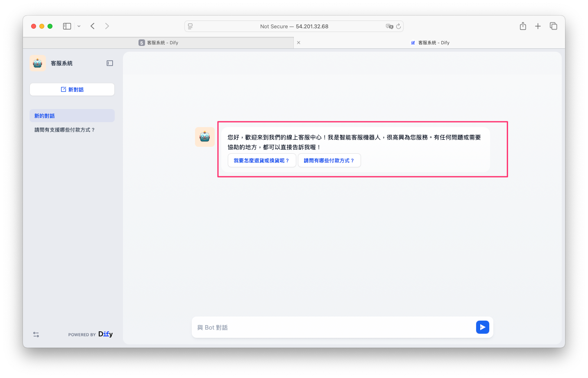Switch to the pinned 客服系統 - Dify left tab
The height and width of the screenshot is (378, 588).
[159, 43]
